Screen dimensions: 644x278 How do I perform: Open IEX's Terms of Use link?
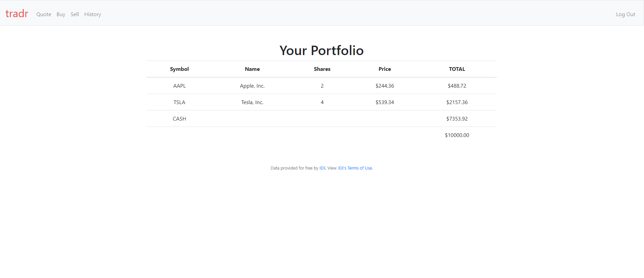coord(355,168)
